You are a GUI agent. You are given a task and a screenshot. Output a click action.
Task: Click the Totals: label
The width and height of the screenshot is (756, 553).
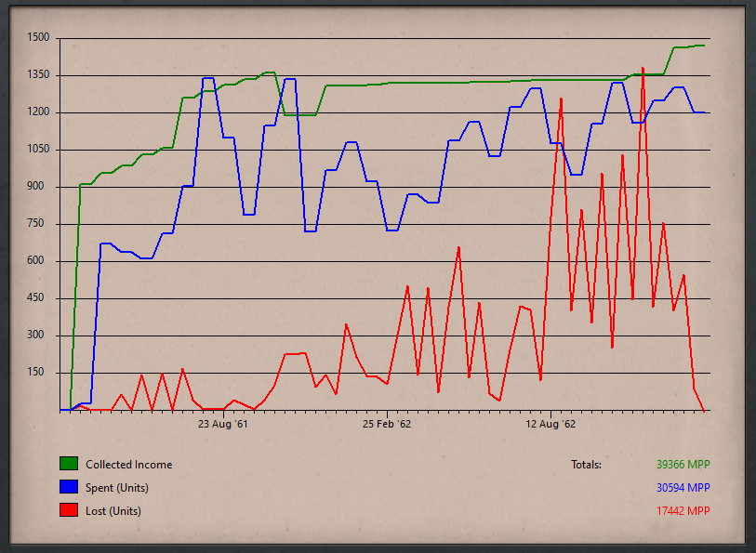586,465
